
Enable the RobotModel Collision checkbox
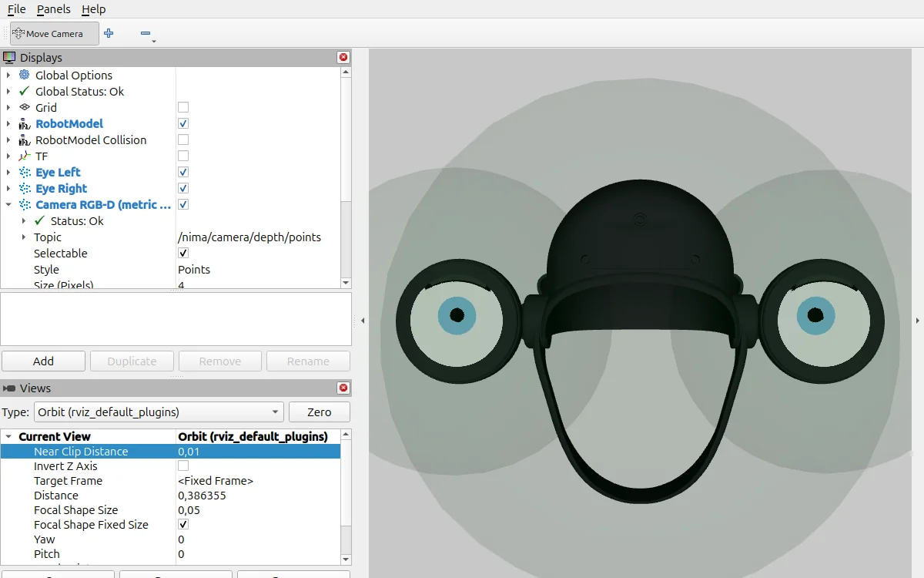183,139
